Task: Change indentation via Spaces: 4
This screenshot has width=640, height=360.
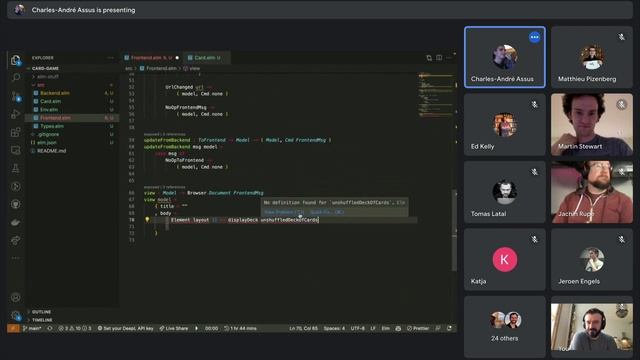Action: coord(334,328)
